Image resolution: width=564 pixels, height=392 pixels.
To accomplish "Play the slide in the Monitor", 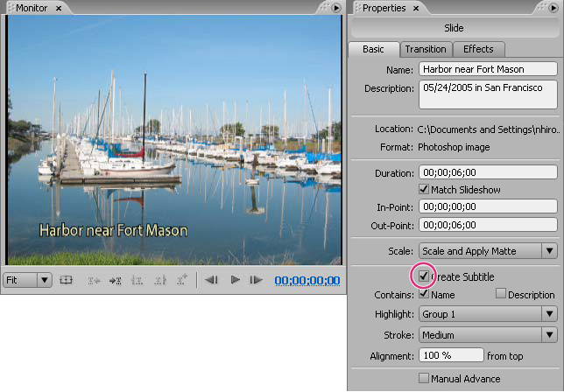I will 236,280.
